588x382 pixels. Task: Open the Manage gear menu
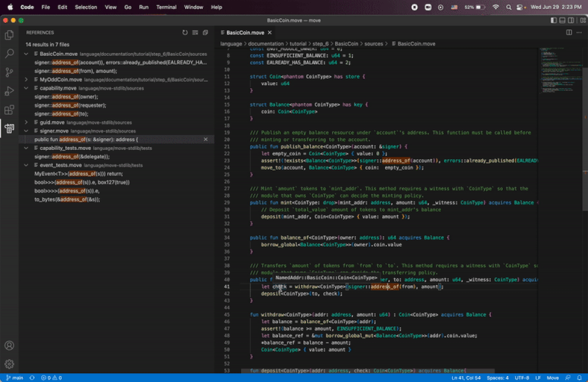[9, 364]
